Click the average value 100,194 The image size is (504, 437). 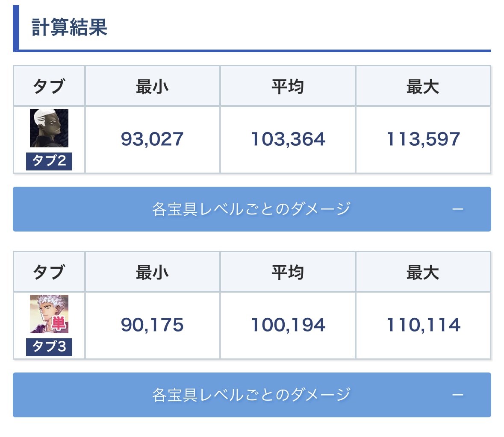(288, 325)
